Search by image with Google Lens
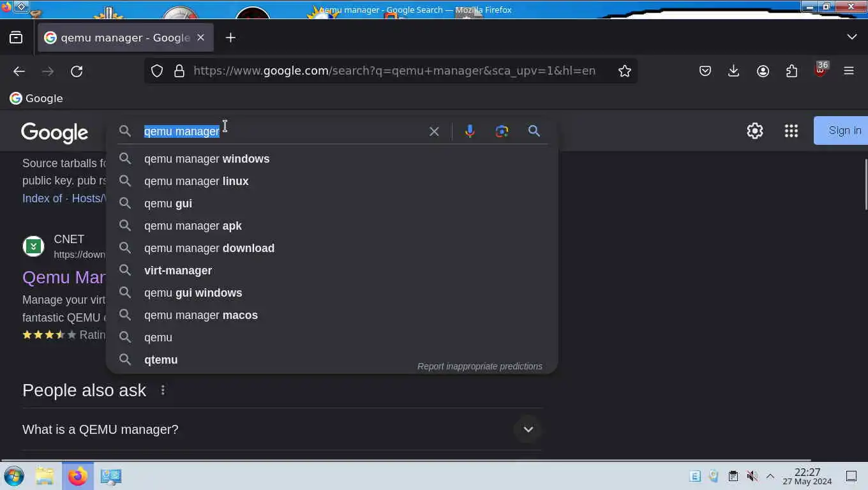 click(x=502, y=131)
